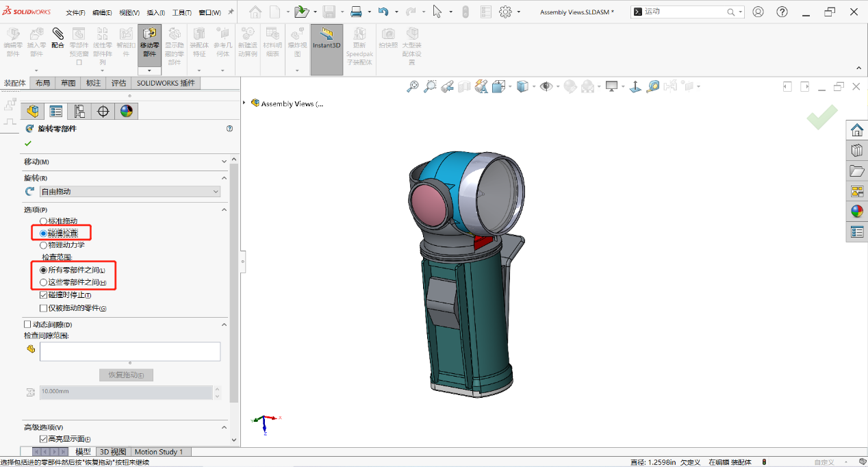Viewport: 868px width, 467px height.
Task: Open the 自由拖动 rotate method dropdown
Action: pos(130,192)
